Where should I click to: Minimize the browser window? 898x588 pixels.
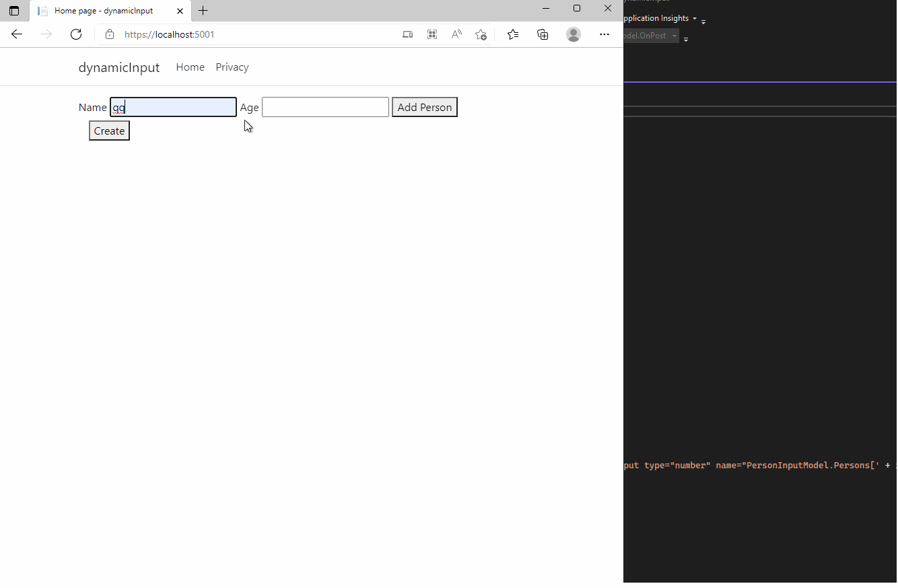coord(546,9)
